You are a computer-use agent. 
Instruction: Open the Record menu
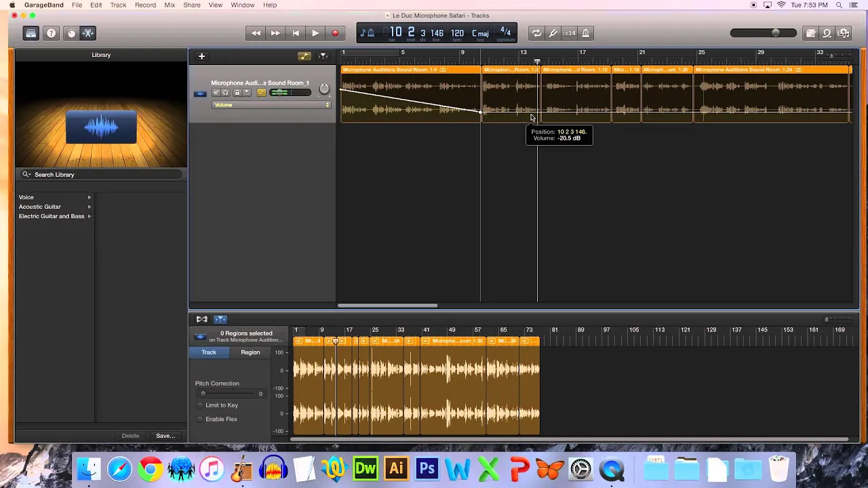pyautogui.click(x=145, y=5)
